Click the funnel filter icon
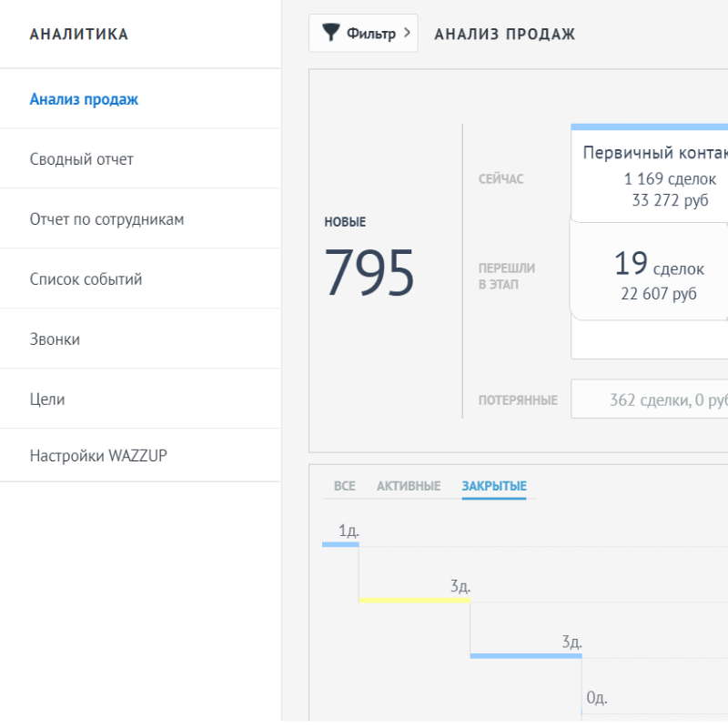Viewport: 728px width, 728px height. click(x=330, y=34)
